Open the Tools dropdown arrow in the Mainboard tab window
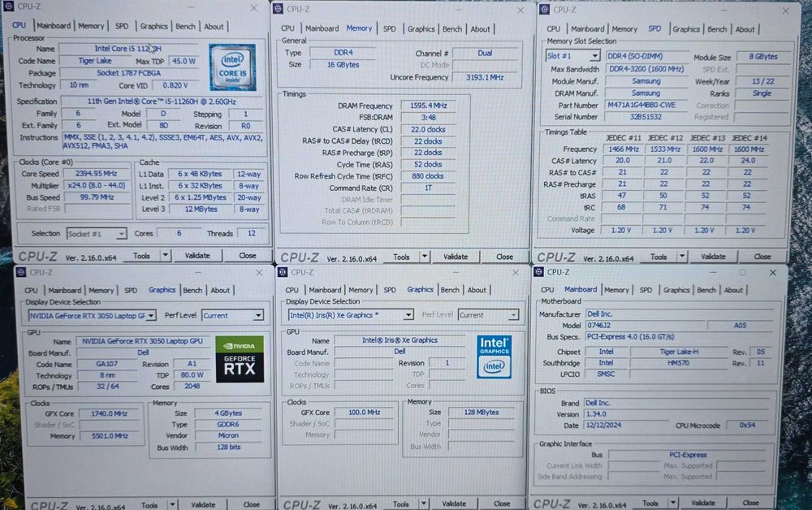Screen dimensions: 812x510 coord(672,503)
